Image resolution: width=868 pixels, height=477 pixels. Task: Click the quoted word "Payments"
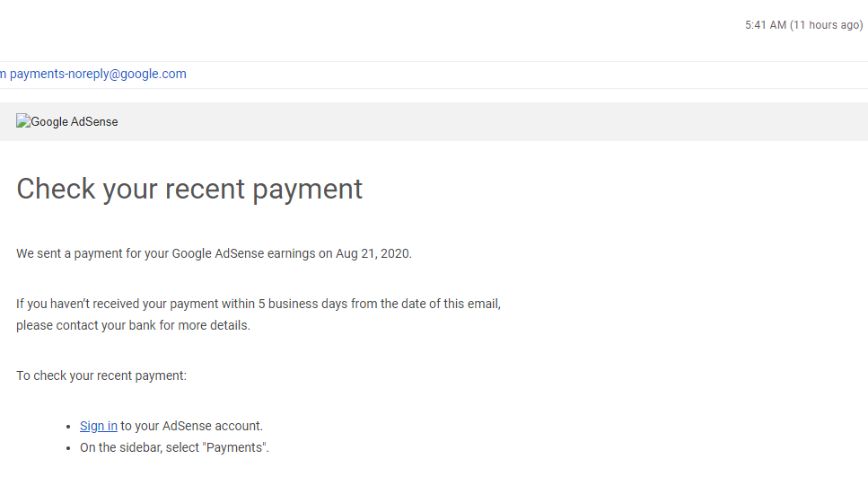235,447
